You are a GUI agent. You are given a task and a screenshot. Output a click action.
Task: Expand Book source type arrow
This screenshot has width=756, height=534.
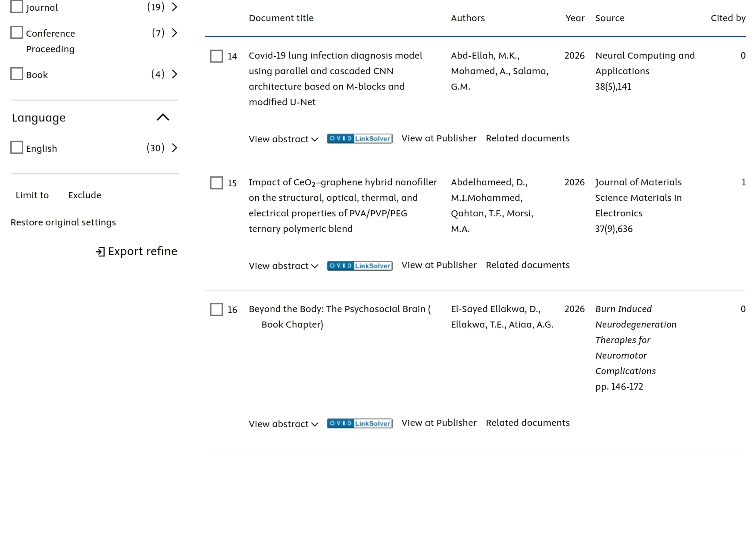(175, 75)
